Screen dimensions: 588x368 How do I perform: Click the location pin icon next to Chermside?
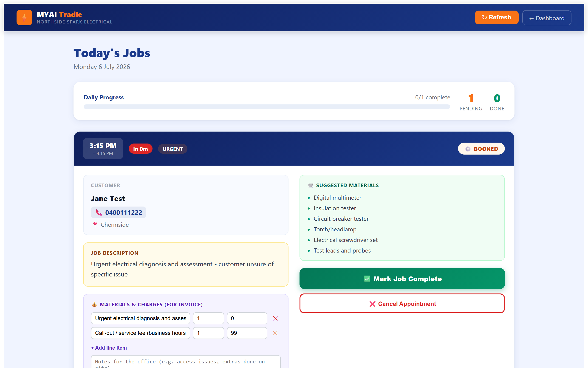pos(95,225)
